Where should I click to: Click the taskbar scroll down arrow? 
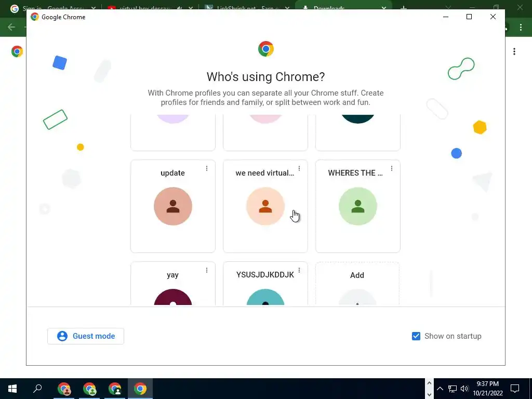pos(429,394)
